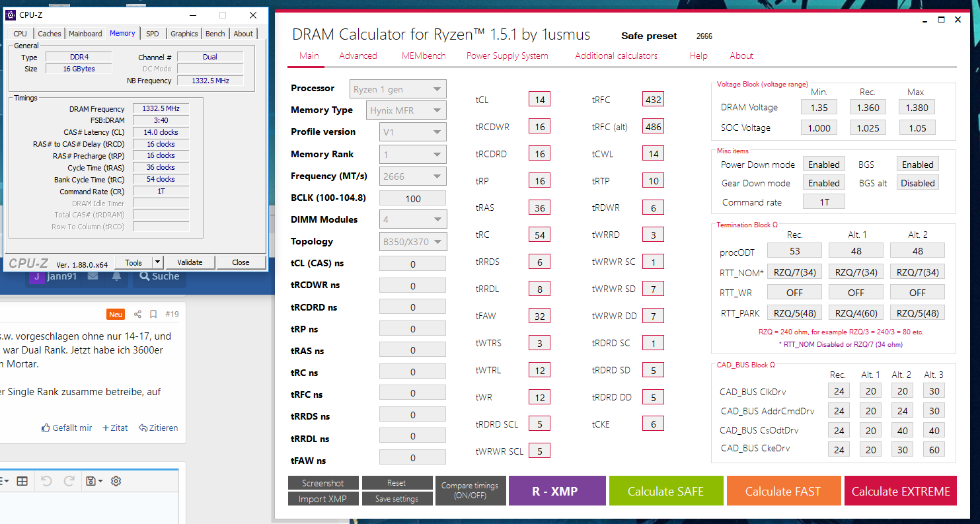The width and height of the screenshot is (980, 524).
Task: Expand the Frequency (MT/s) dropdown
Action: point(413,176)
